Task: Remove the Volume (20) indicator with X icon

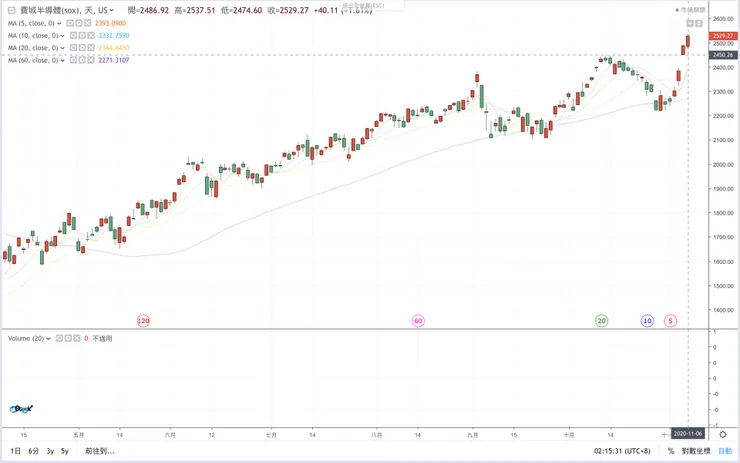Action: (x=76, y=338)
